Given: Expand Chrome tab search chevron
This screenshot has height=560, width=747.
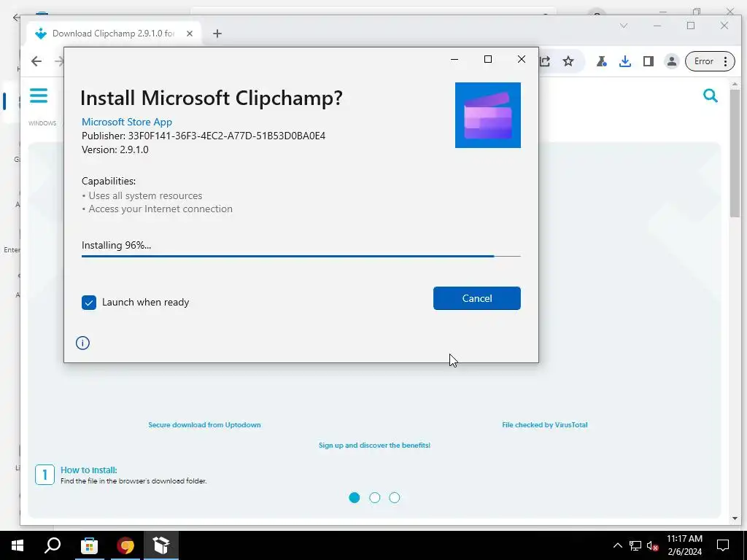Looking at the screenshot, I should (624, 26).
